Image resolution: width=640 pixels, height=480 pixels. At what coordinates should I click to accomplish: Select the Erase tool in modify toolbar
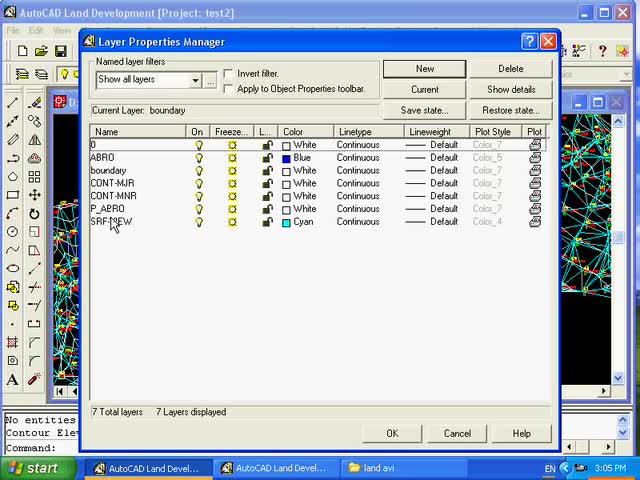pyautogui.click(x=35, y=102)
